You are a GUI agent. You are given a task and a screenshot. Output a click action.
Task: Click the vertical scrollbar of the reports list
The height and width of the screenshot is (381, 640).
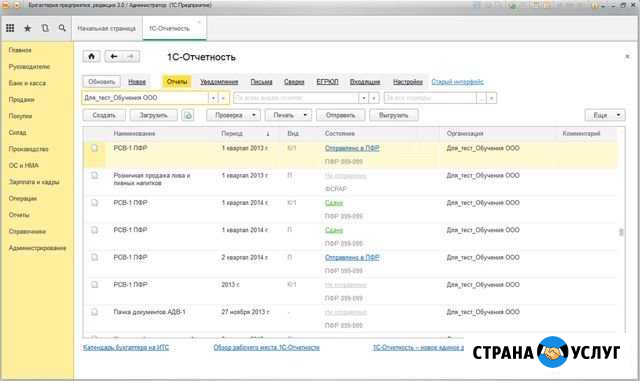click(x=621, y=232)
